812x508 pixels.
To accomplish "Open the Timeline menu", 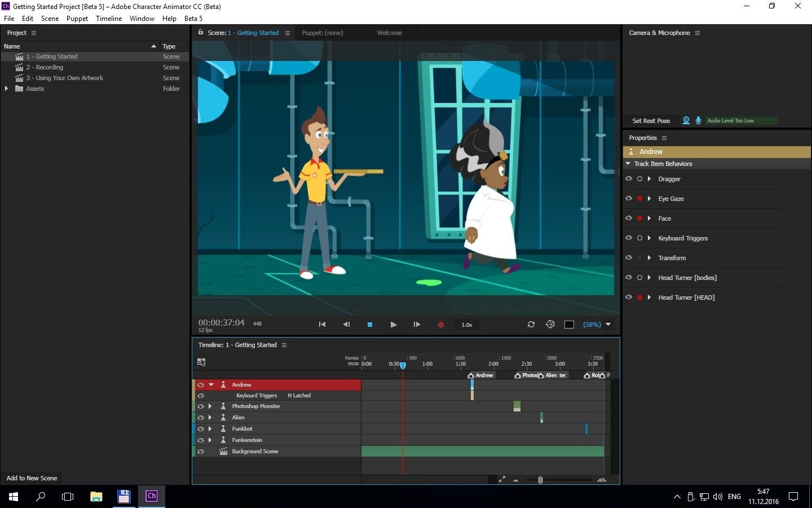I will (x=109, y=18).
